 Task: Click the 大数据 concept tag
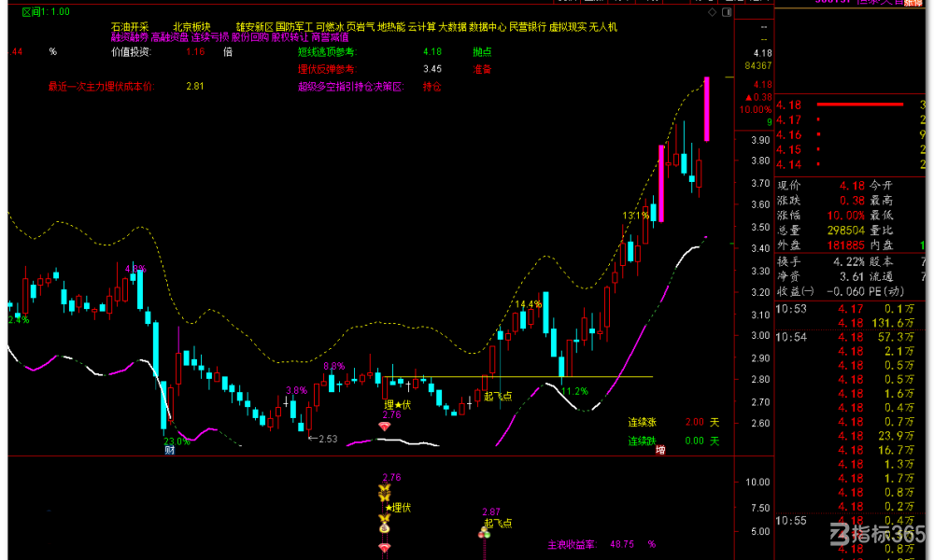pyautogui.click(x=453, y=27)
